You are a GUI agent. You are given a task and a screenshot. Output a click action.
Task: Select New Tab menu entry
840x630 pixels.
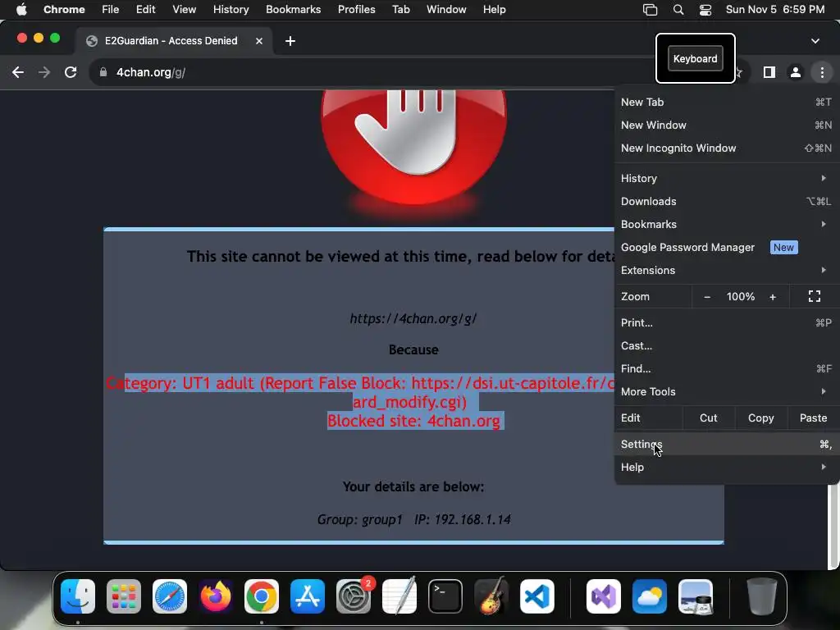(726, 102)
